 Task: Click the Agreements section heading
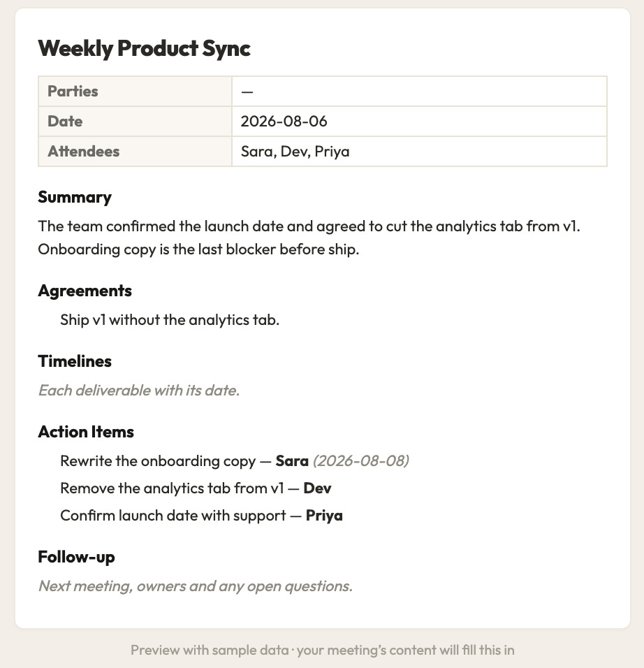85,291
